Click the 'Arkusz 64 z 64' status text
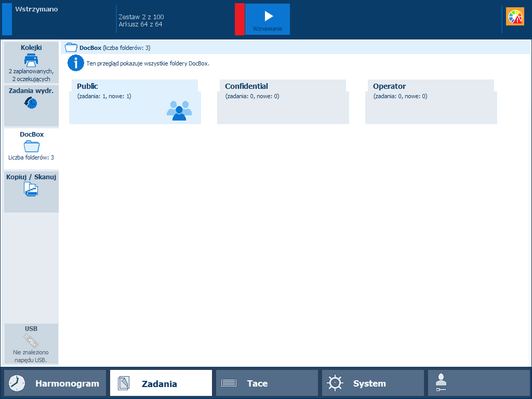 [x=140, y=24]
